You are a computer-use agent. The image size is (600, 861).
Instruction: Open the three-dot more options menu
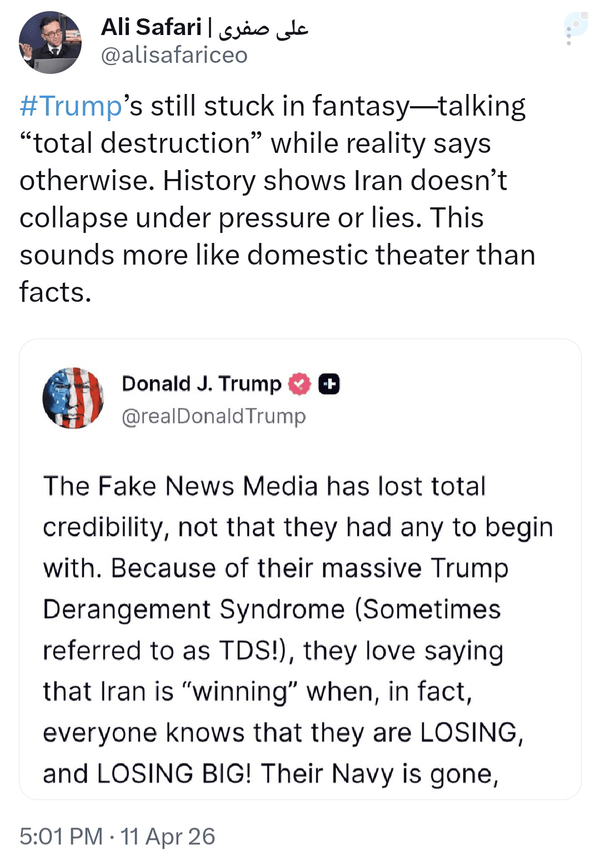pos(569,36)
